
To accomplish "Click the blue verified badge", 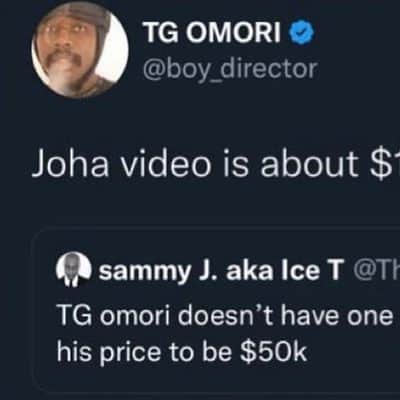I will pyautogui.click(x=303, y=31).
